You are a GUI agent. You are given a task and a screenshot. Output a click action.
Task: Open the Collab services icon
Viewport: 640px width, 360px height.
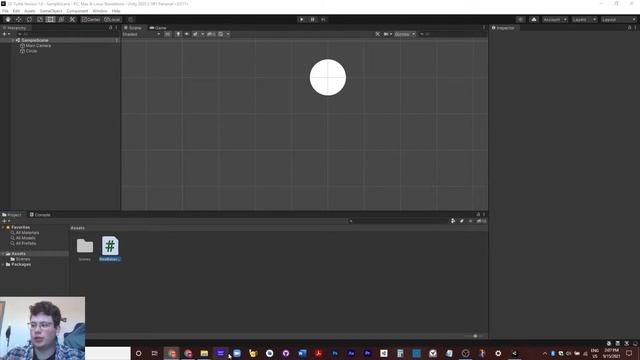(x=520, y=20)
